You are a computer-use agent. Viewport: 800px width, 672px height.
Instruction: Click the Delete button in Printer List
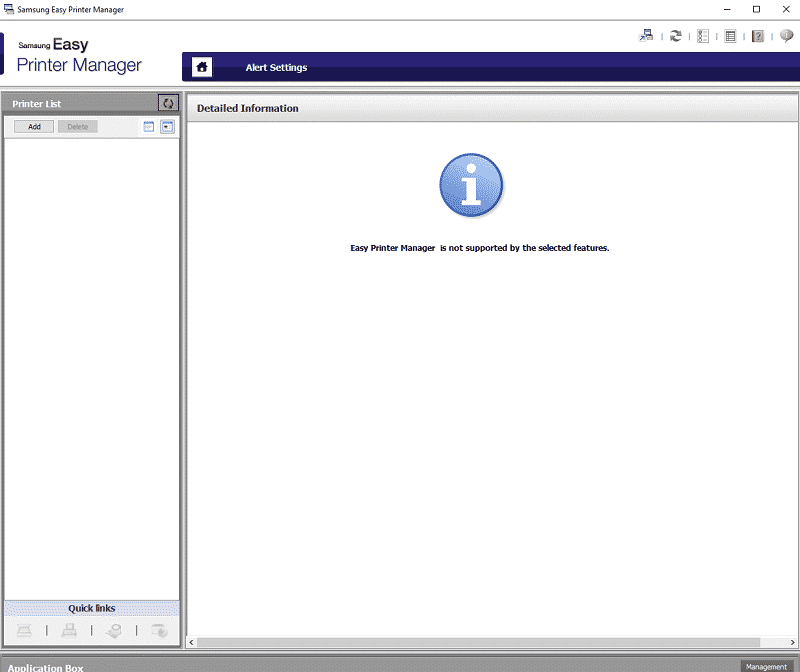point(78,127)
